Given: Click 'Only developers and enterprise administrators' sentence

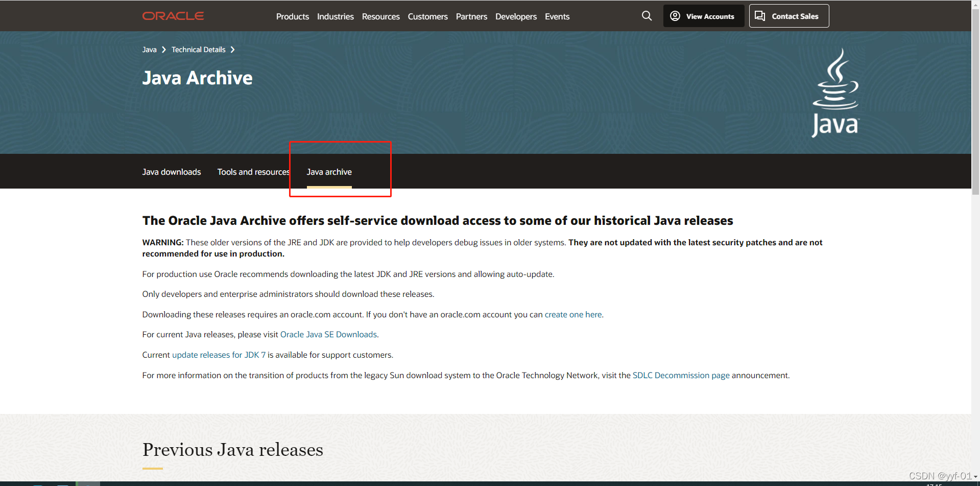Looking at the screenshot, I should pos(288,294).
